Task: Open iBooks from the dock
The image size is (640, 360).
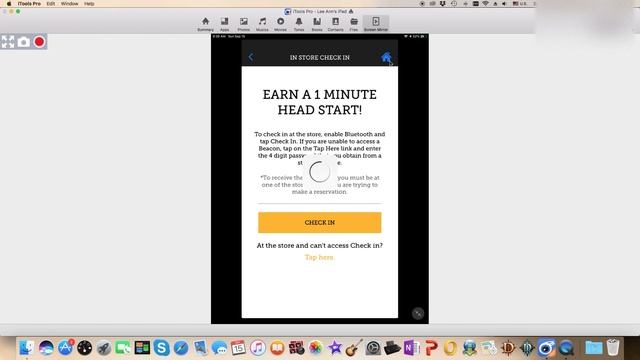Action: (277, 348)
